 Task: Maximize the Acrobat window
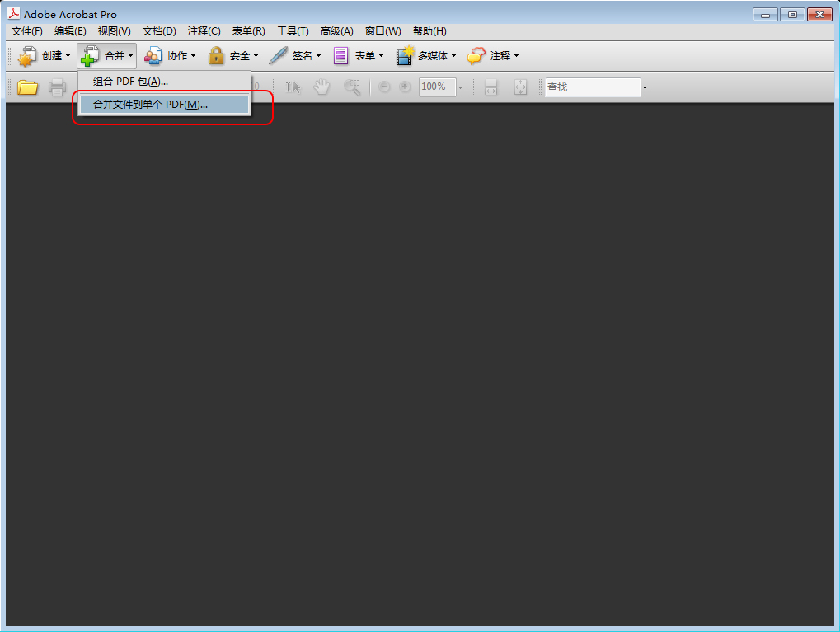(x=792, y=15)
